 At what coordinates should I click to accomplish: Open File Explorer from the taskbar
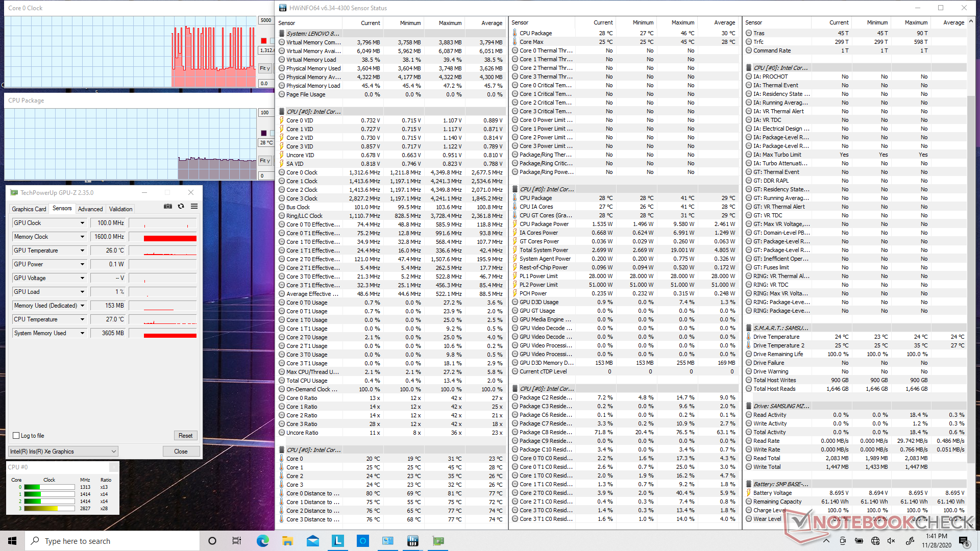pos(287,541)
